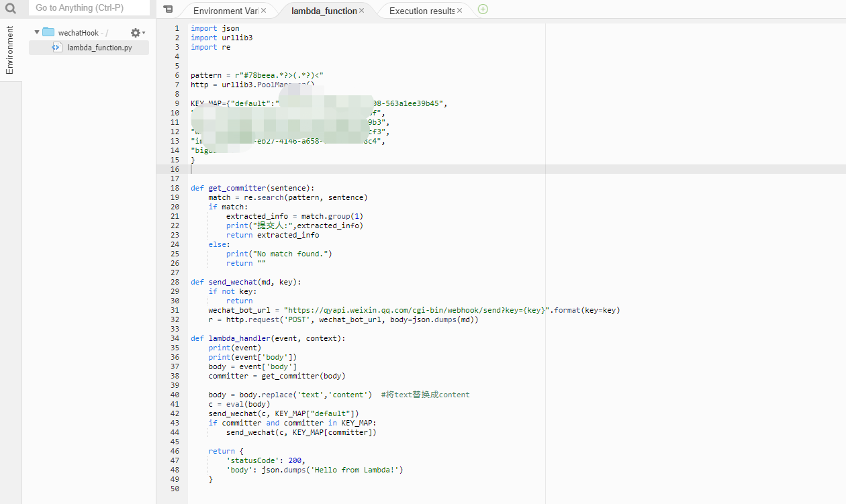Focus the Go to Anything search field
The image size is (846, 504).
coord(89,8)
